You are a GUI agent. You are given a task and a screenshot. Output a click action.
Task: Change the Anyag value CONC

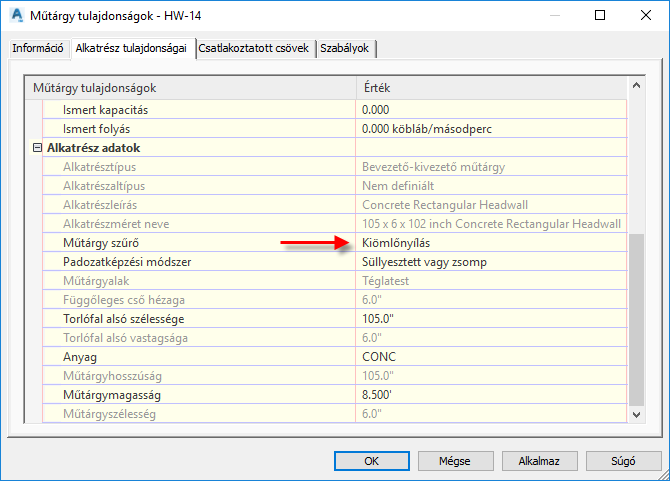coord(490,356)
